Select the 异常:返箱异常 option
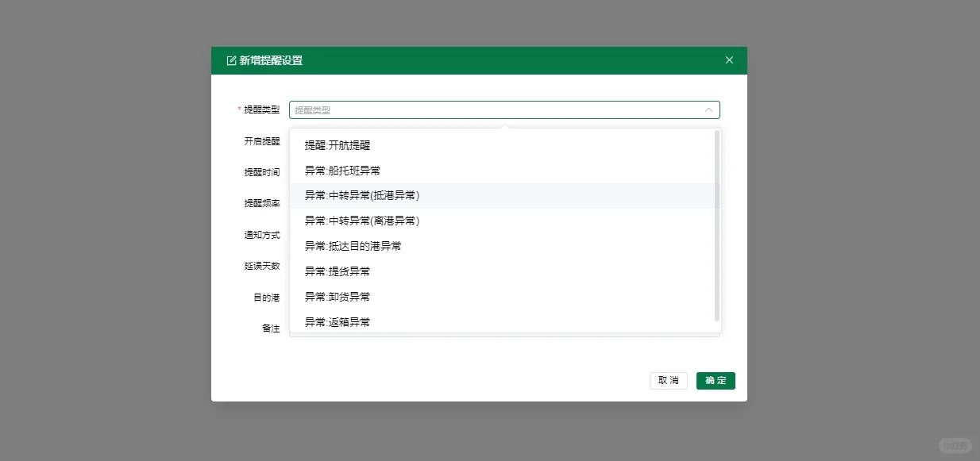This screenshot has height=461, width=980. pyautogui.click(x=338, y=322)
